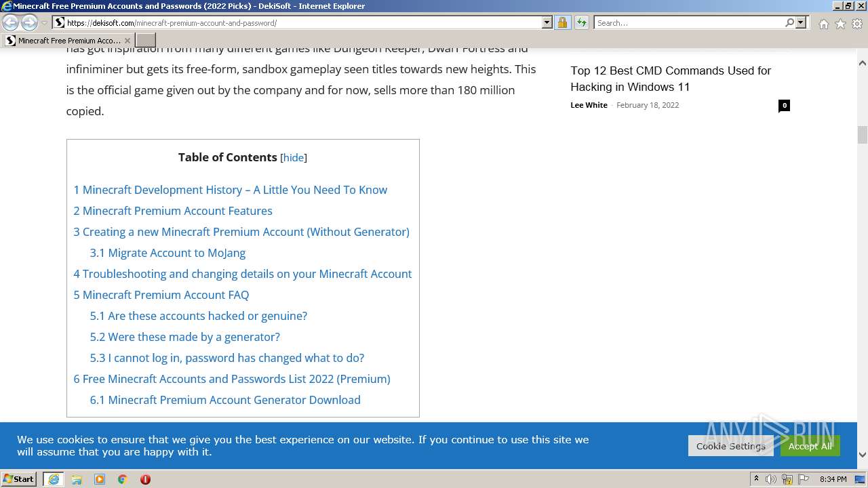
Task: Close the Minecraft Free Premium tab
Action: 127,41
